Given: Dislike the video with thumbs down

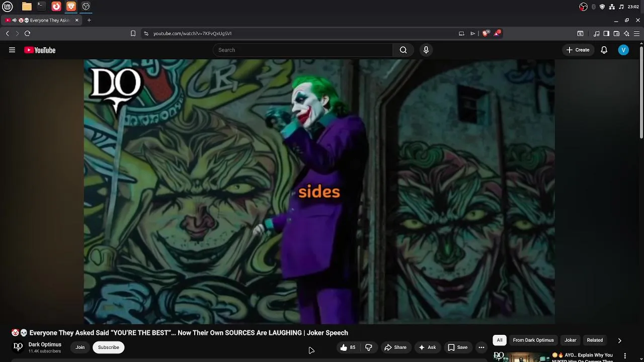Looking at the screenshot, I should [369, 347].
